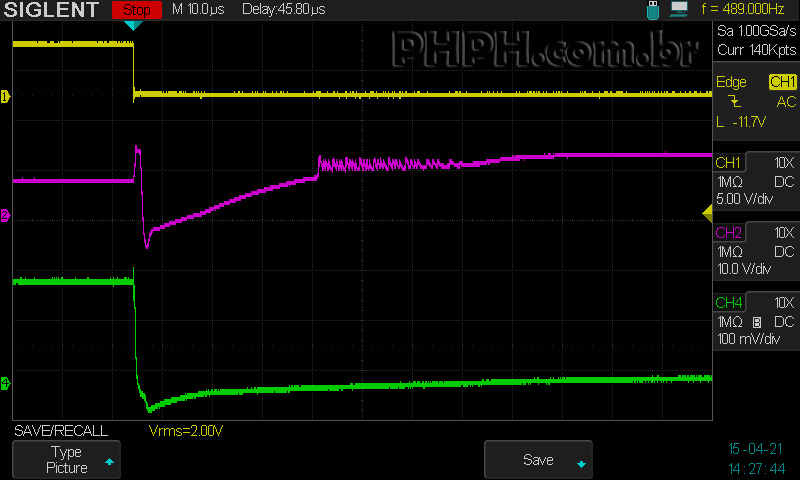Click the trigger level L -11.7V value
This screenshot has height=480, width=800.
coord(741,122)
